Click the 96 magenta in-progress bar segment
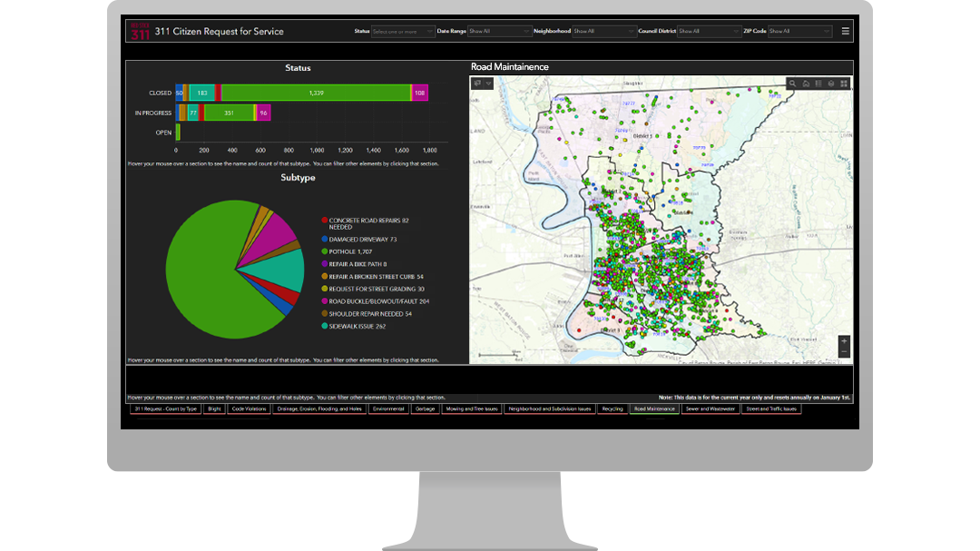Screen dimensions: 980x551 264,113
